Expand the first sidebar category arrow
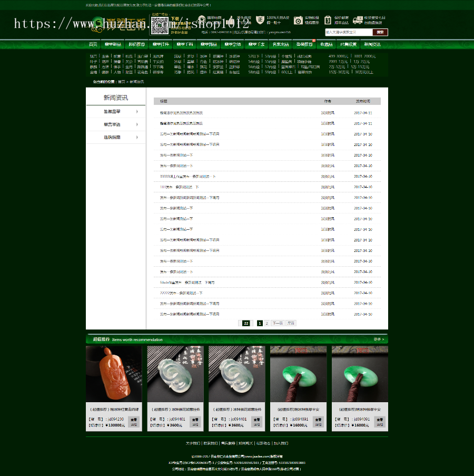This screenshot has height=476, width=474. tap(137, 111)
